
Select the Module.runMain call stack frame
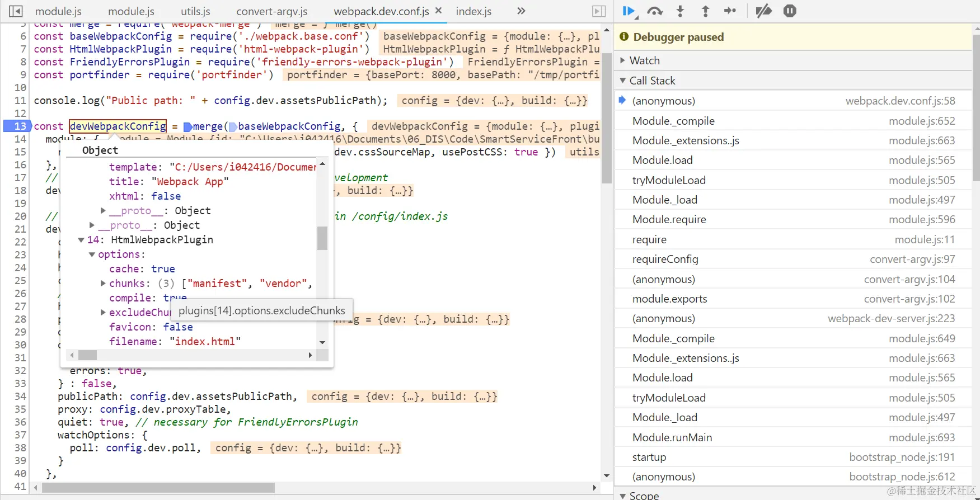794,437
